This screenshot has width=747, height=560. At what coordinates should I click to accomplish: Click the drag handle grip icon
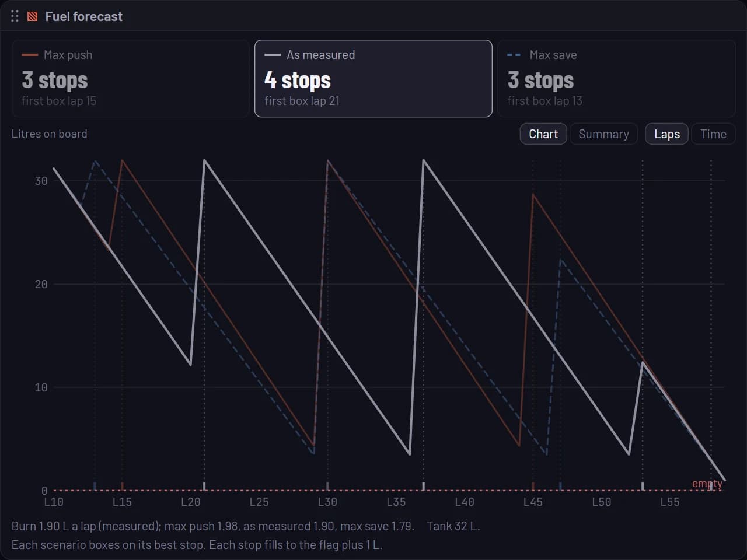coord(15,16)
